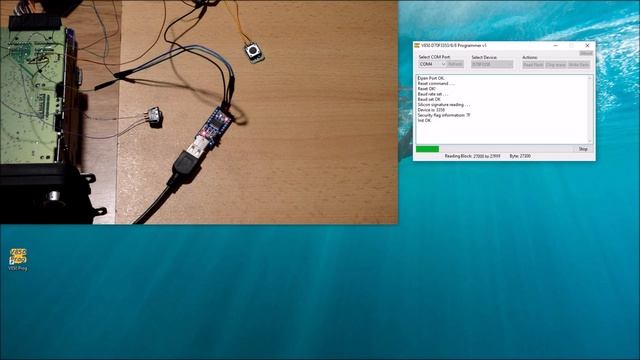Click the Refresh button beside the COM port
The width and height of the screenshot is (640, 360).
pos(455,64)
